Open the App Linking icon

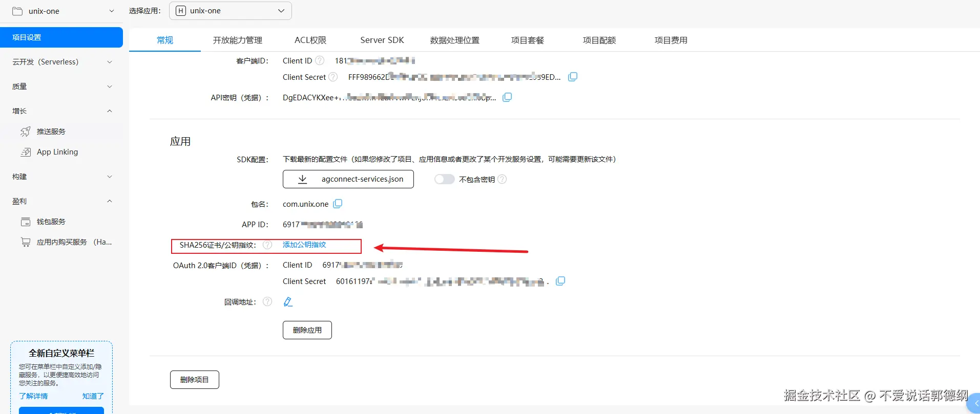click(x=26, y=152)
